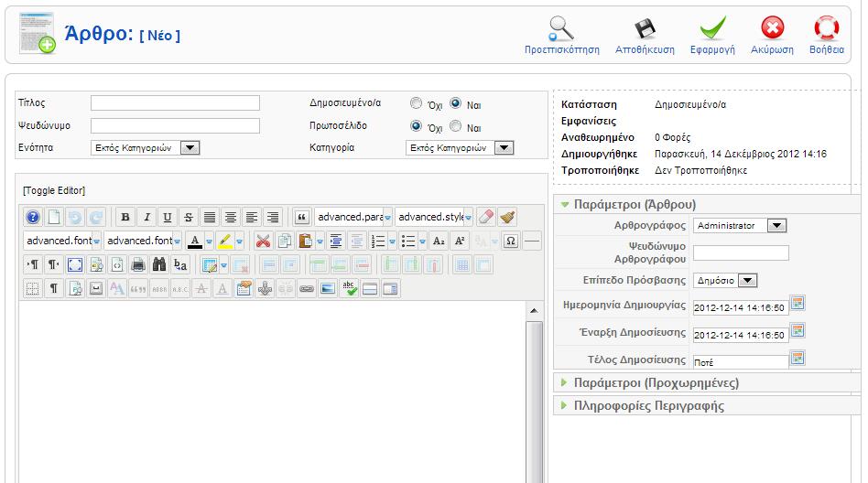Open calendar for Ημερομηνία Δημιουργίας
Viewport: 868px width, 483px height.
pyautogui.click(x=797, y=303)
